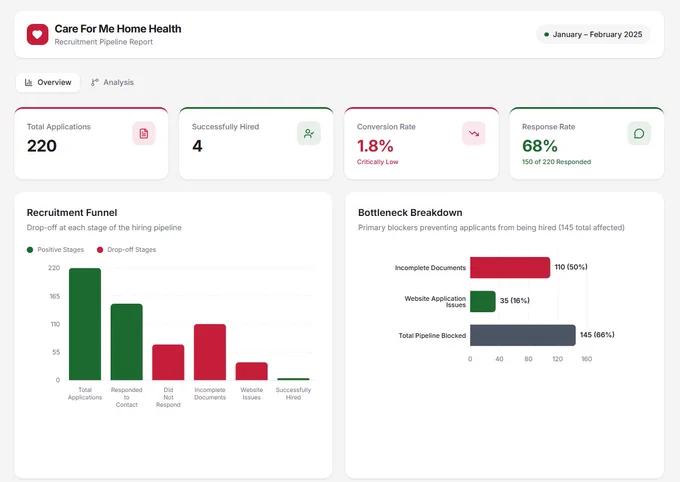The height and width of the screenshot is (482, 680).
Task: Click the red Incomplete Documents horizontal bar
Action: (x=510, y=268)
